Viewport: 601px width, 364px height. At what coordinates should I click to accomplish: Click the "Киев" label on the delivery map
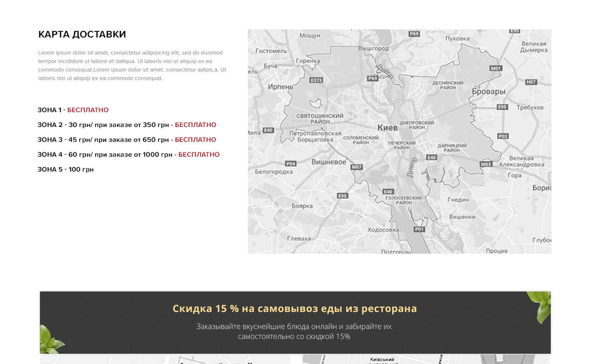pos(387,128)
